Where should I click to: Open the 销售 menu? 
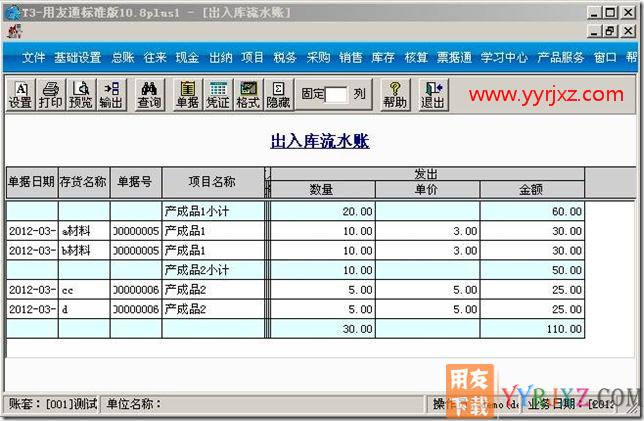[350, 58]
